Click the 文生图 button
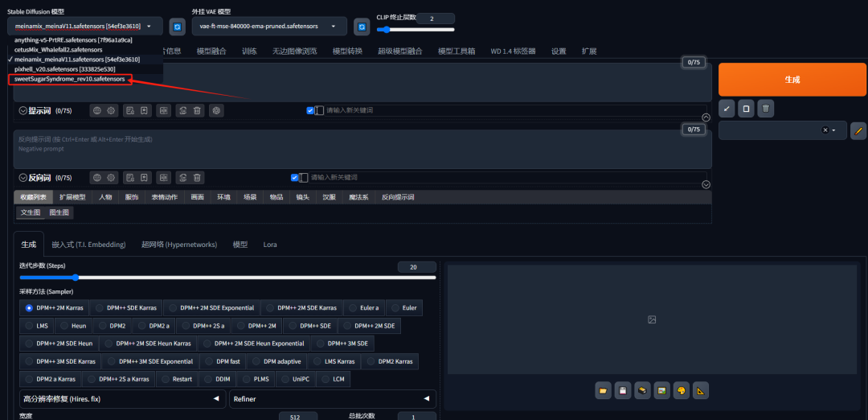Viewport: 868px width, 420px height. click(31, 212)
